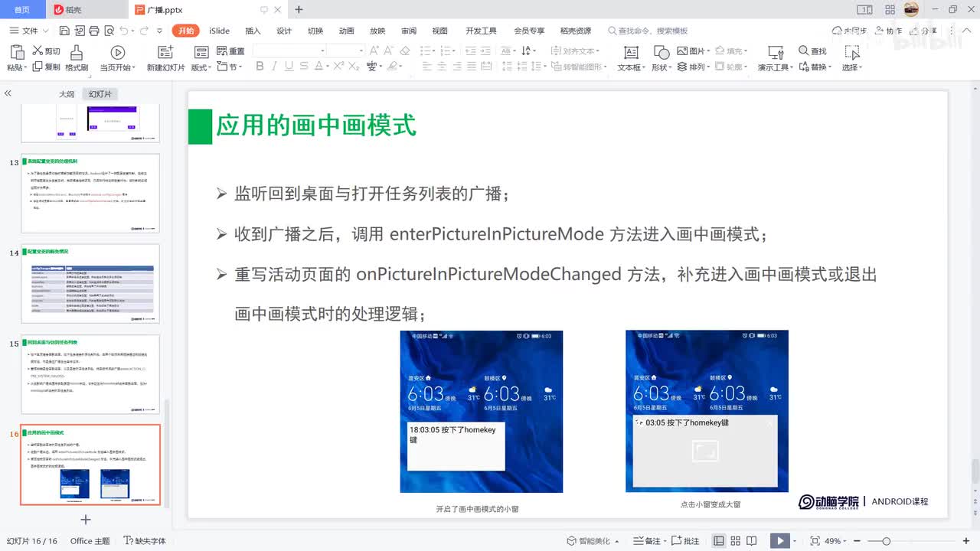The height and width of the screenshot is (551, 980).
Task: Open the app grid icon in title bar
Action: (x=890, y=10)
